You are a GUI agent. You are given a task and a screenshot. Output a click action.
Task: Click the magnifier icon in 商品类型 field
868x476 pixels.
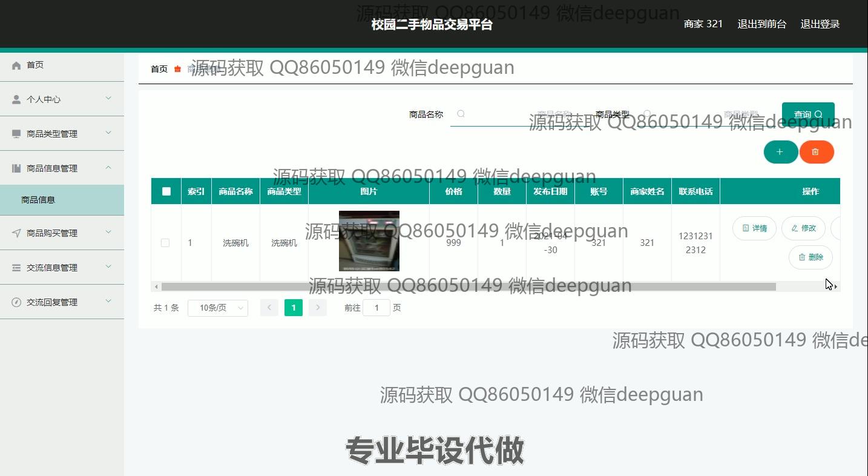[x=647, y=114]
